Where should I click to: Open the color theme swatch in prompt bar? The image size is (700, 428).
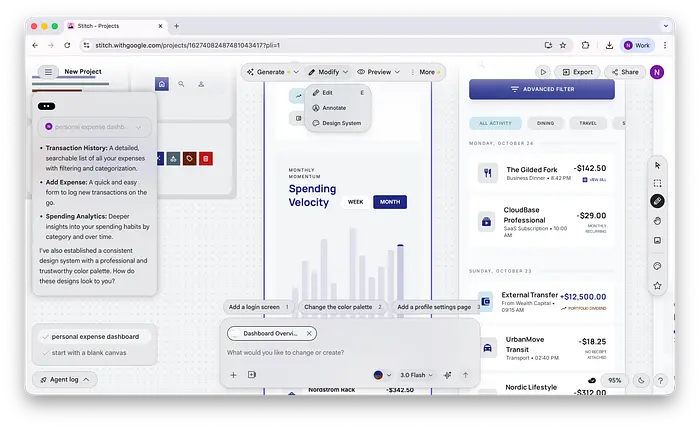pyautogui.click(x=380, y=375)
